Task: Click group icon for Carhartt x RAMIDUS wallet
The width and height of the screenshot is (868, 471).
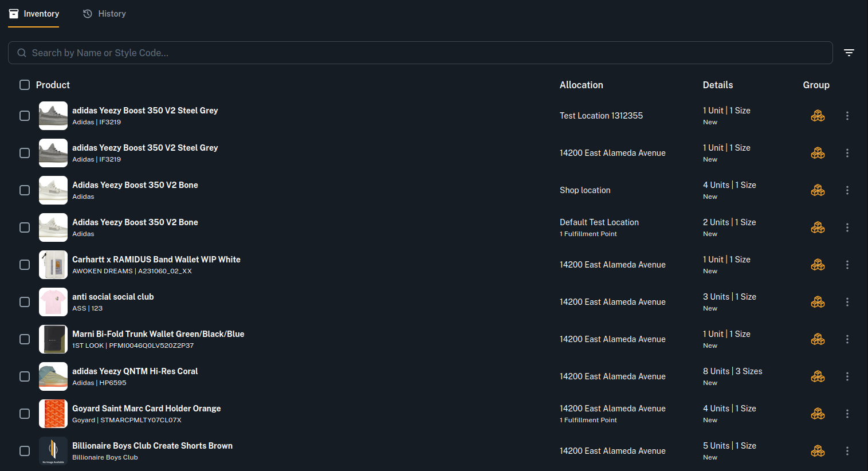Action: 818,265
